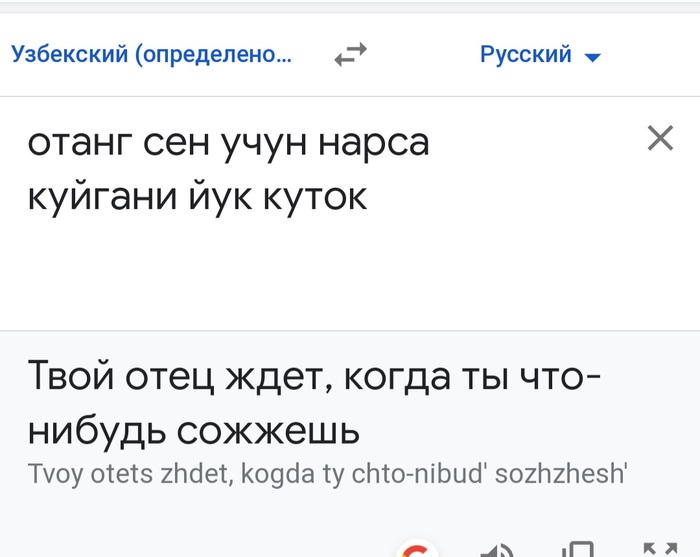700x557 pixels.
Task: Click the word 'отанг' in the source text
Action: pyautogui.click(x=79, y=144)
